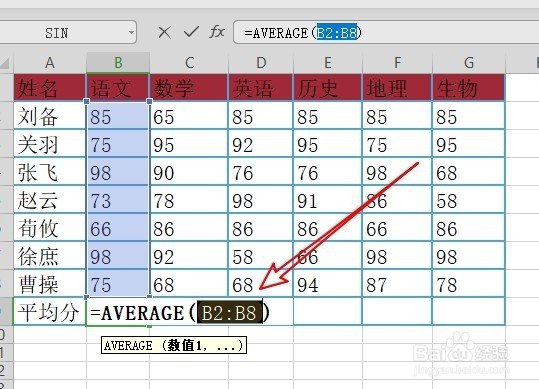Select 刘备's 数学 score 65
The height and width of the screenshot is (389, 539).
click(x=189, y=116)
